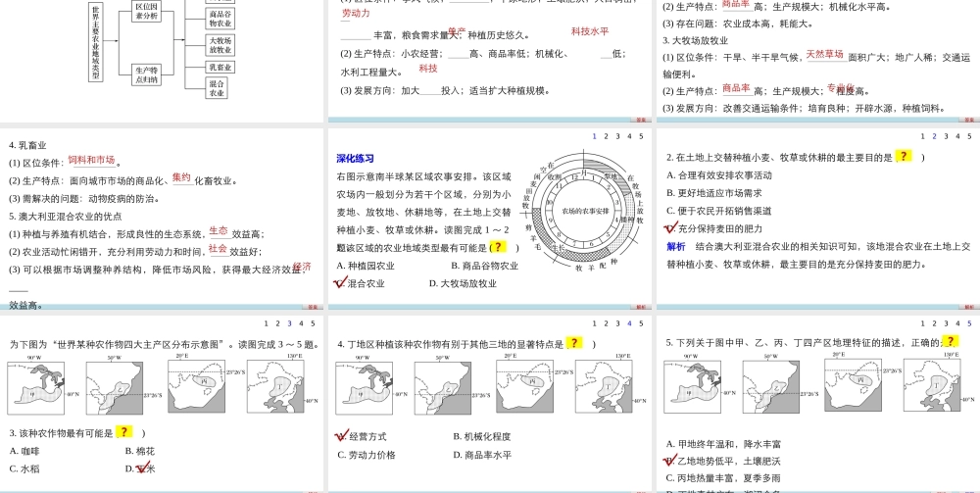Click the red checkmark on option D 玉米

143,468
